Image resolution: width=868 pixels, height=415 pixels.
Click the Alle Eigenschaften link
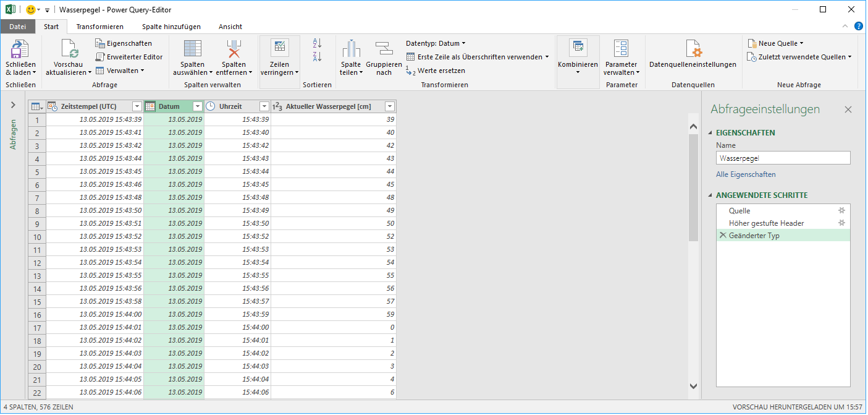point(746,174)
